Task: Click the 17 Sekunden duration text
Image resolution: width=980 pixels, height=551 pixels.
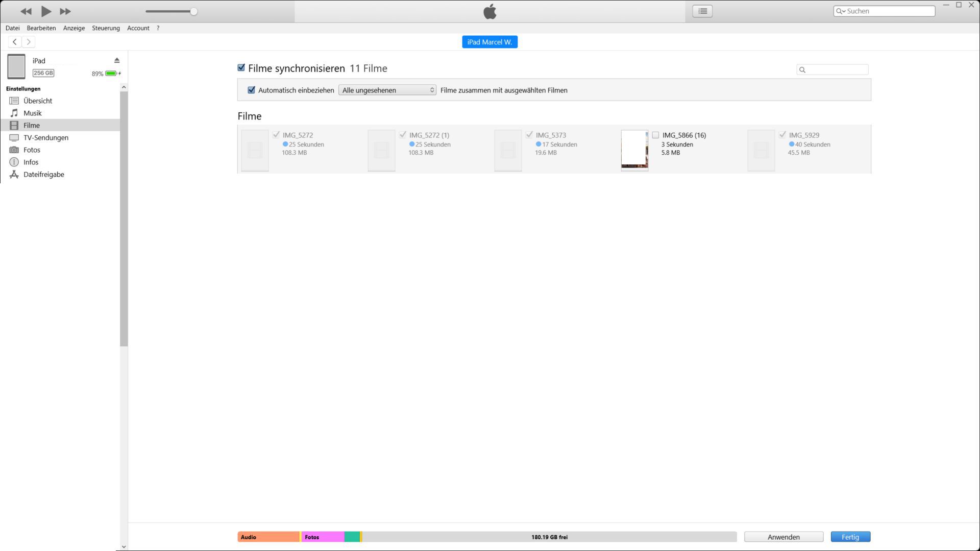Action: click(559, 145)
